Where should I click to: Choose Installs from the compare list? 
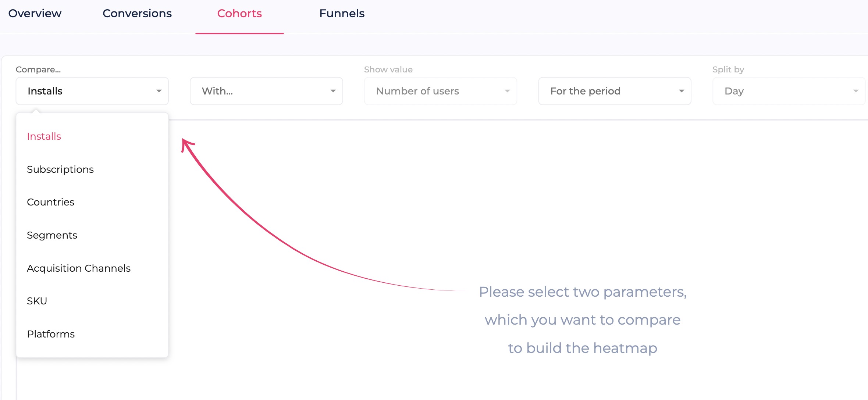pyautogui.click(x=44, y=136)
